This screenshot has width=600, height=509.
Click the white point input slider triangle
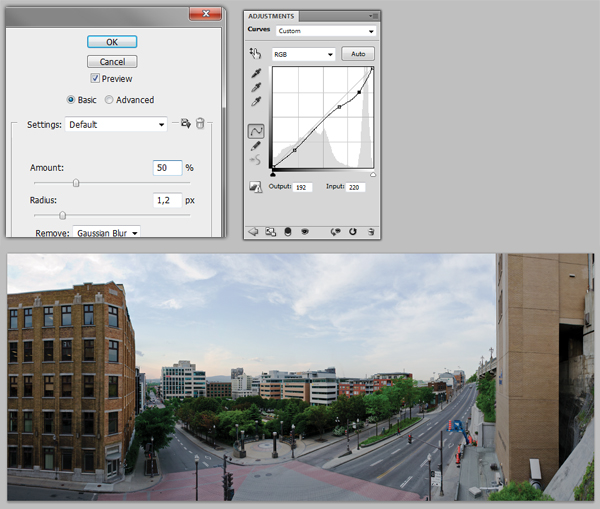point(373,174)
